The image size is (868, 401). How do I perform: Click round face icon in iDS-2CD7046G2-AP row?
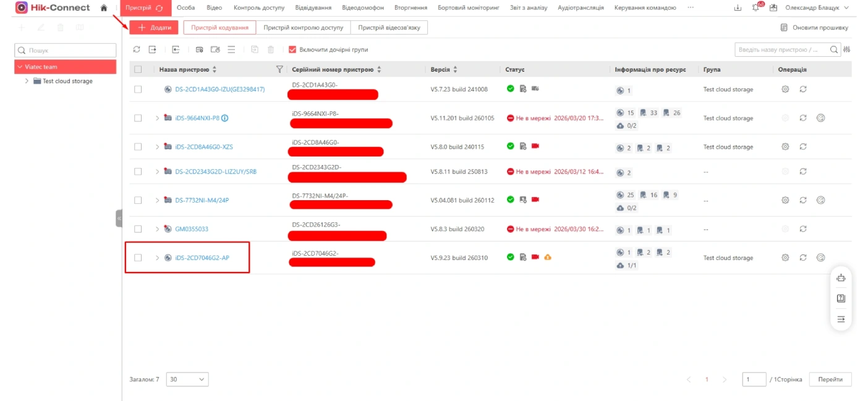821,258
